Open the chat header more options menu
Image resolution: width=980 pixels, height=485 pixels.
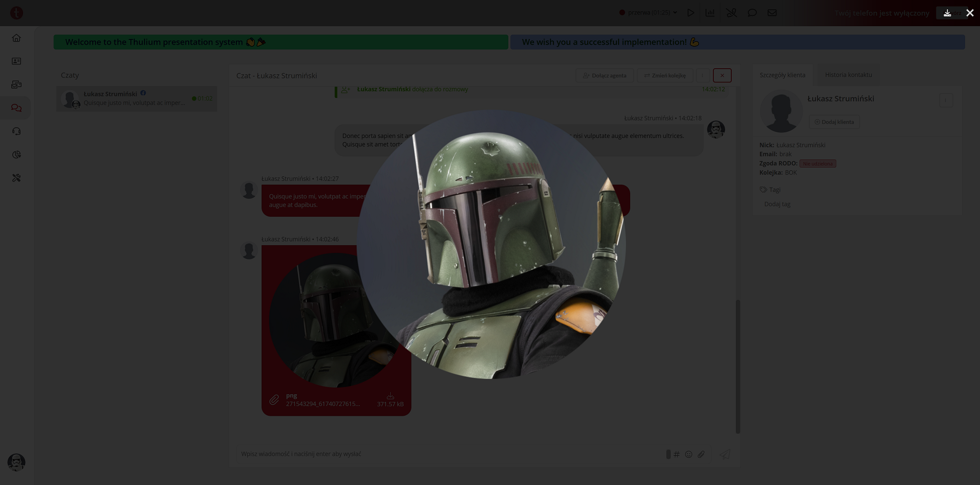coord(703,75)
